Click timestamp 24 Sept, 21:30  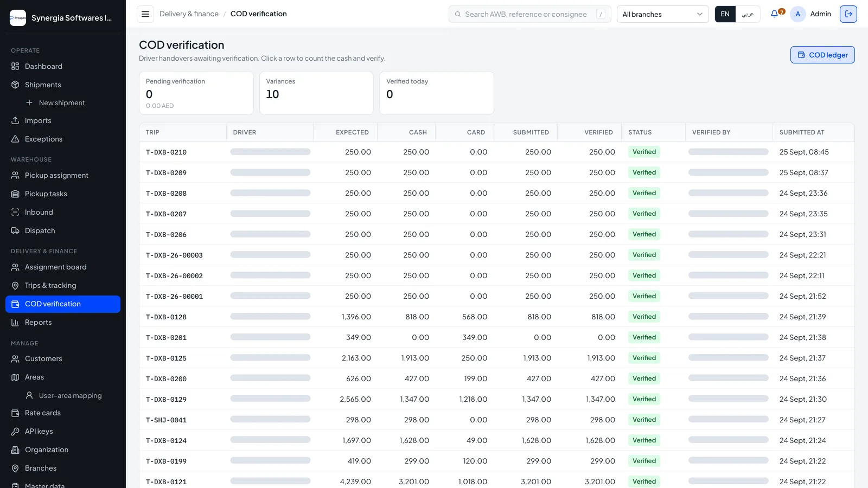[x=803, y=399]
